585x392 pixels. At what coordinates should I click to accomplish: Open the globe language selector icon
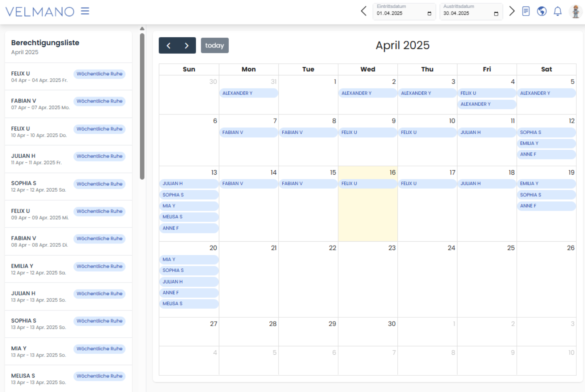542,11
